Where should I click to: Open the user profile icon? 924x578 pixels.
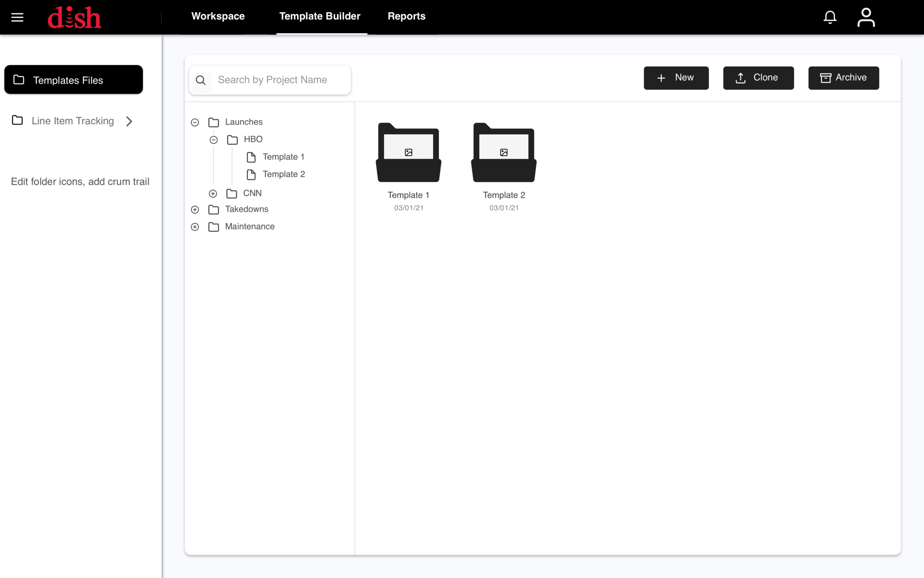point(866,18)
